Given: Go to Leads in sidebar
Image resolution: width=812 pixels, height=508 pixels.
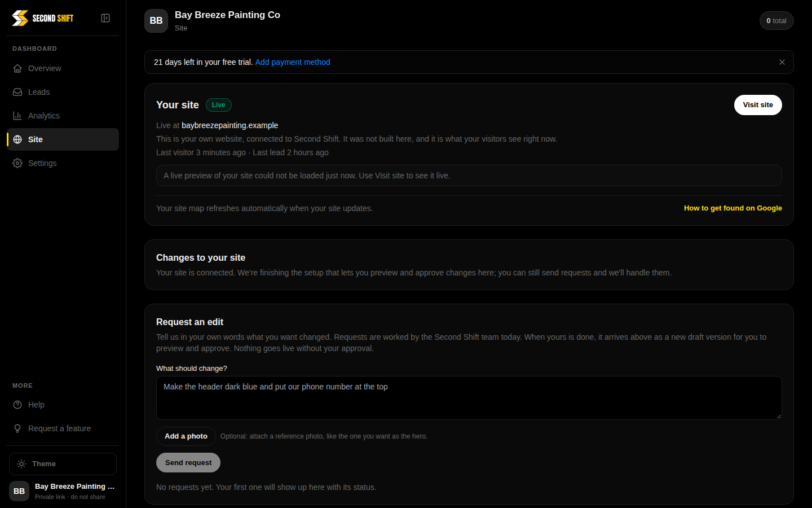Looking at the screenshot, I should 63,92.
